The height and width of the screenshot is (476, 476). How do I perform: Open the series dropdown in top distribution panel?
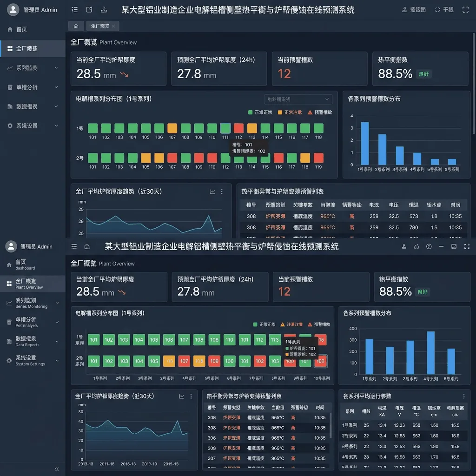click(x=298, y=99)
